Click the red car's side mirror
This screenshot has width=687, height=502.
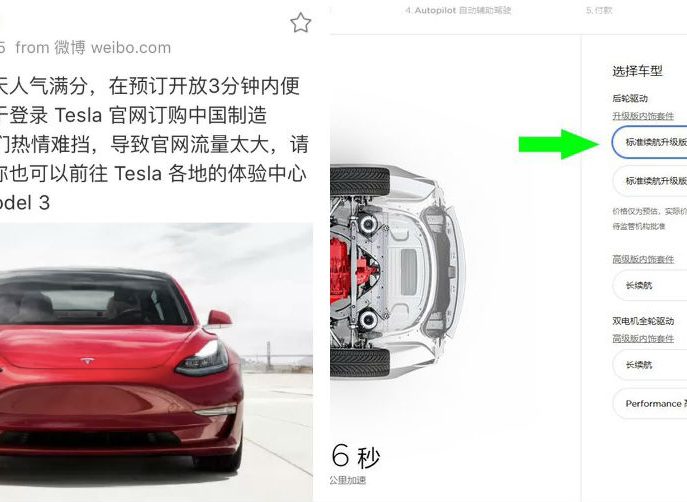click(x=219, y=318)
